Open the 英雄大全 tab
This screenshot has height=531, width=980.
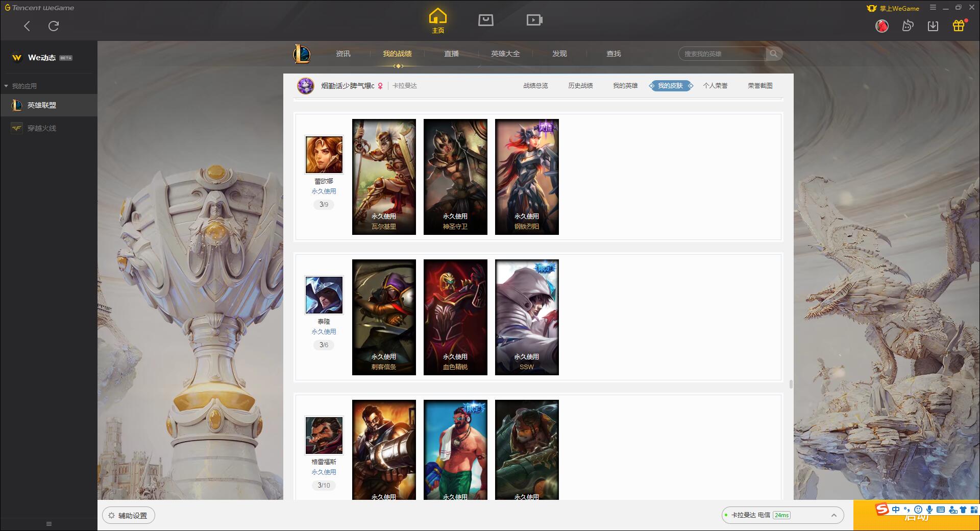[x=505, y=54]
